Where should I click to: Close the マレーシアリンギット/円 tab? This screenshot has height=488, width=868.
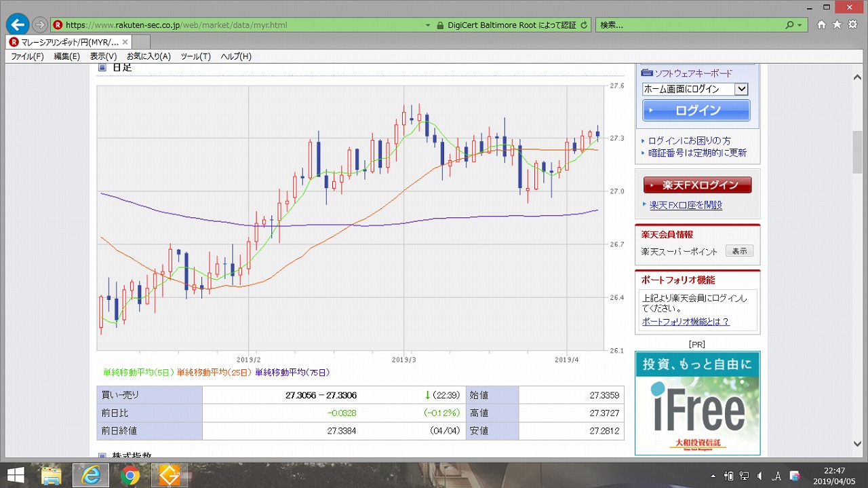(125, 42)
